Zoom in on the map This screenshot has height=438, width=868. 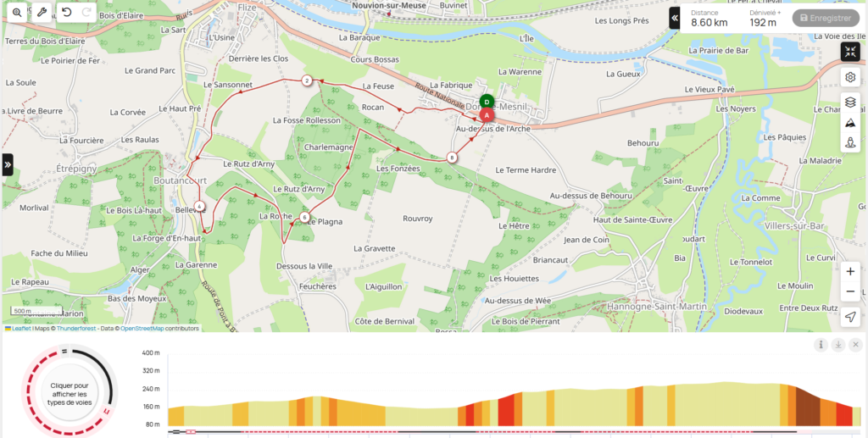pos(850,272)
